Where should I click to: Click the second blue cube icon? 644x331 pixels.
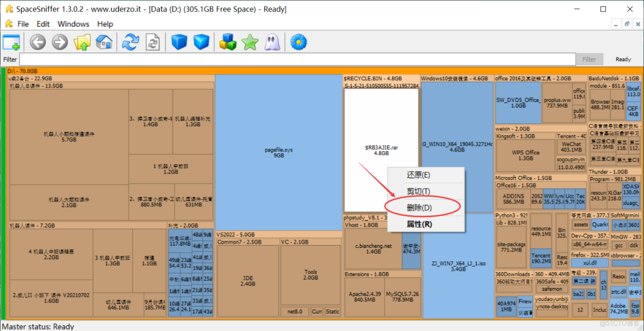pos(201,42)
